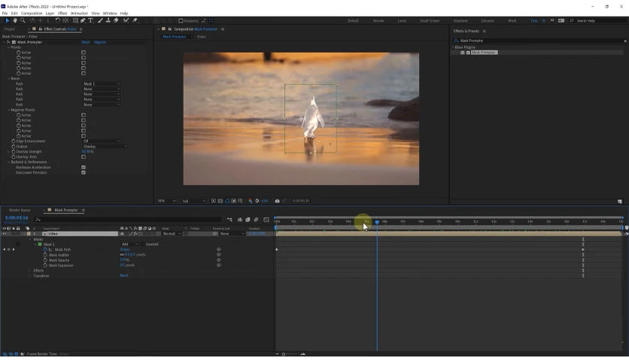Screen dimensions: 629x364
Task: Open the viewer magnification dropdown
Action: point(166,201)
